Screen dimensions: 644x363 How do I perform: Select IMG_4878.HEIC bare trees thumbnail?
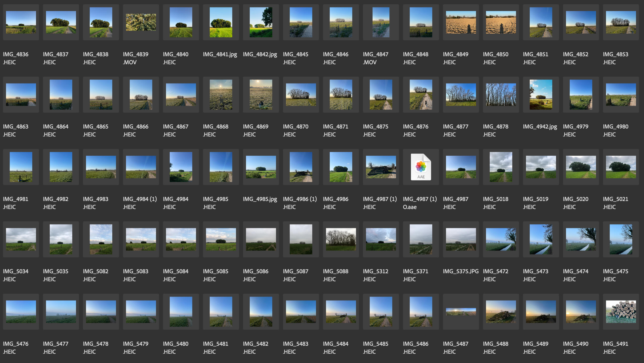tap(501, 95)
